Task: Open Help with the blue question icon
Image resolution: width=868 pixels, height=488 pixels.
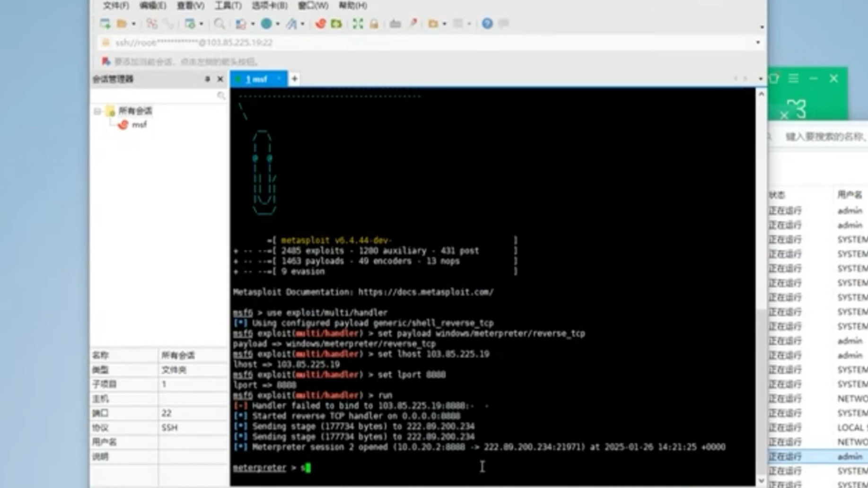Action: (487, 23)
